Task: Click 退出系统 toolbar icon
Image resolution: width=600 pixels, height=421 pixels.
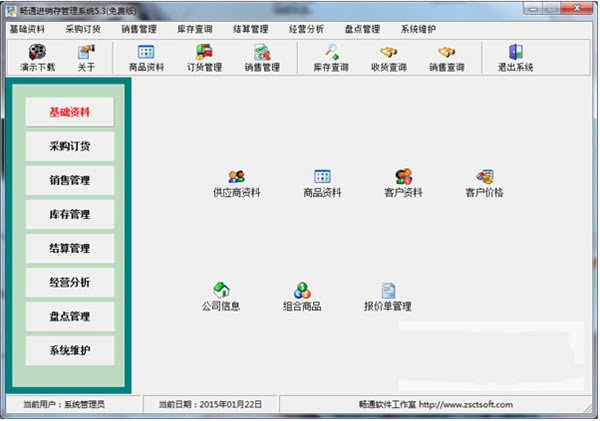Action: tap(515, 58)
